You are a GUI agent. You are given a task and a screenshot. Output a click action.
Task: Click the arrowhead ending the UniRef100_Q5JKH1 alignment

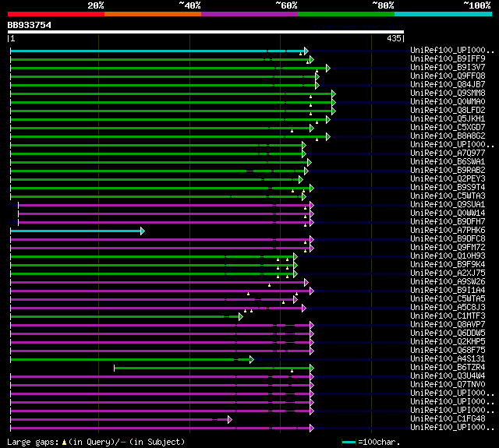327,119
